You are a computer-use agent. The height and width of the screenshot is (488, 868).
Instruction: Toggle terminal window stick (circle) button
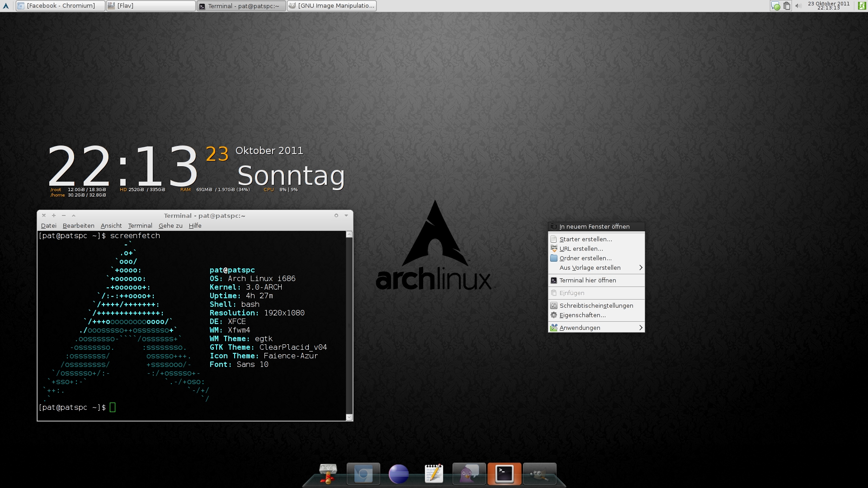(x=336, y=216)
